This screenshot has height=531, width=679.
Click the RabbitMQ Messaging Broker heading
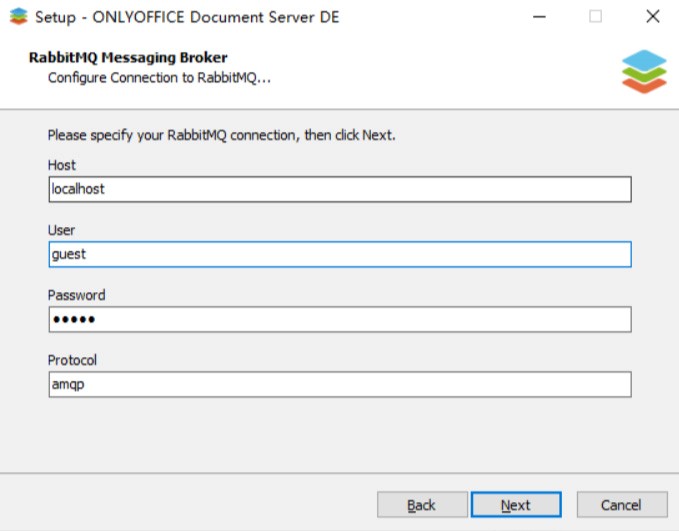click(128, 58)
